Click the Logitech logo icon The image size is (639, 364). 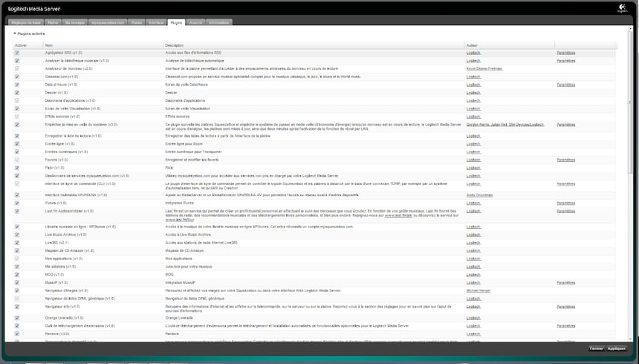pyautogui.click(x=623, y=9)
